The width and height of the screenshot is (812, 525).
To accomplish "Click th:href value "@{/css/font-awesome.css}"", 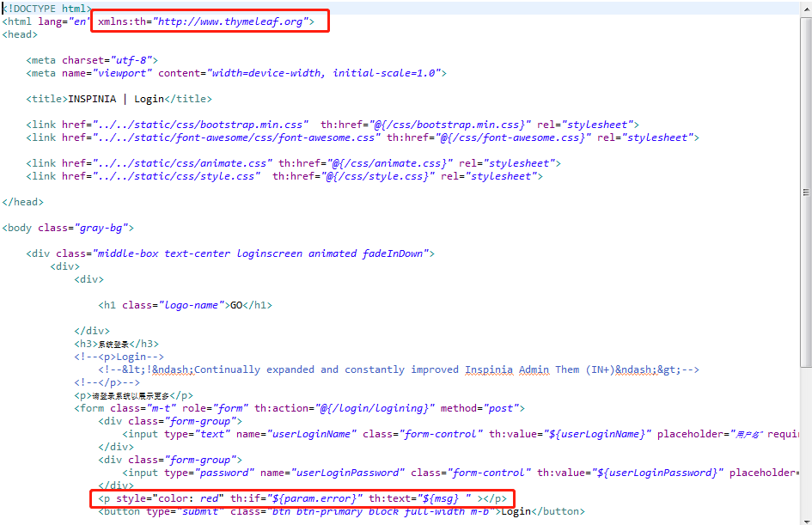I will pos(513,137).
